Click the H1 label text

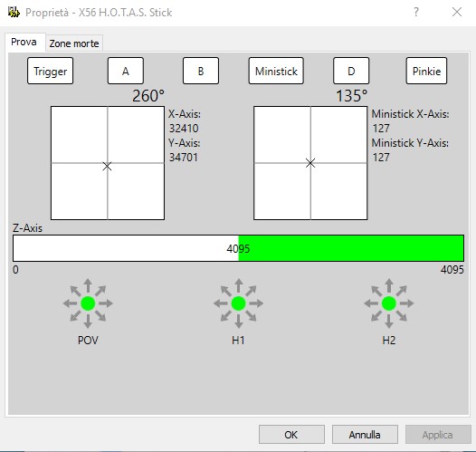click(x=238, y=341)
